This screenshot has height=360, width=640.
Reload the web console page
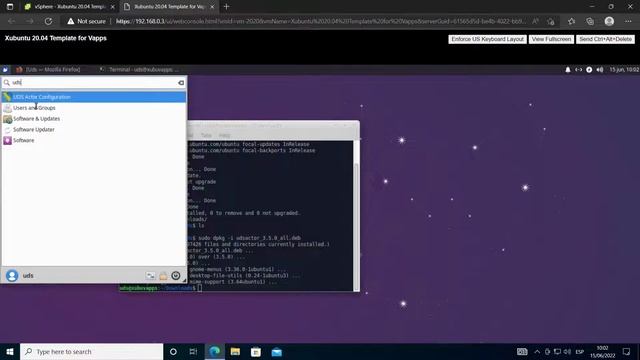[x=48, y=21]
